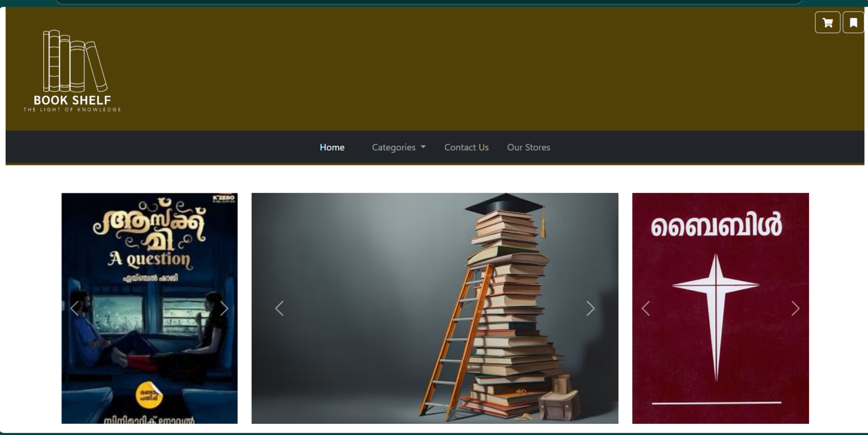Viewport: 868px width, 435px height.
Task: Click 'THE LIGHT OF KNOWLEDGE' tagline text
Action: coord(72,110)
